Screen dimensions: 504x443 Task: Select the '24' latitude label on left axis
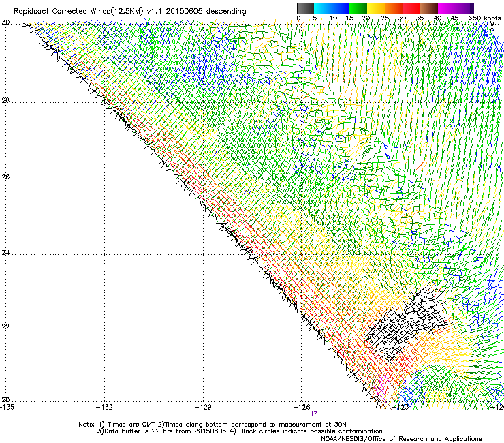pos(5,253)
